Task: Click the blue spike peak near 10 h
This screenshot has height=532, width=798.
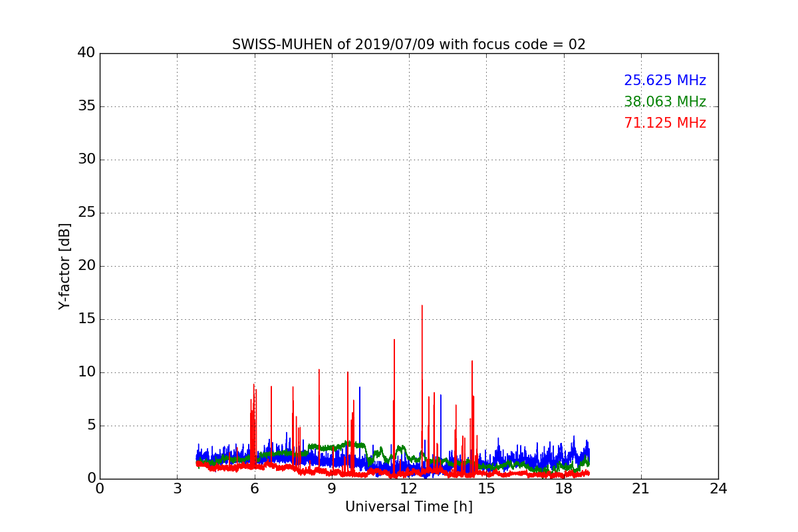Action: point(360,388)
